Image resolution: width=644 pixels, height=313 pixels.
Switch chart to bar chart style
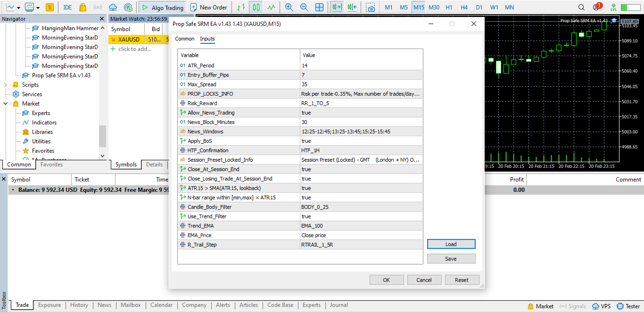tap(241, 8)
